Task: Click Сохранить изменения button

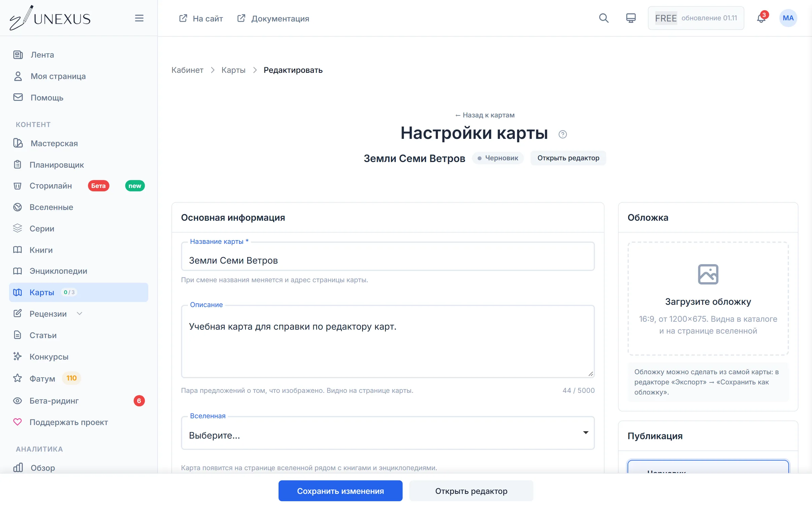Action: (340, 491)
